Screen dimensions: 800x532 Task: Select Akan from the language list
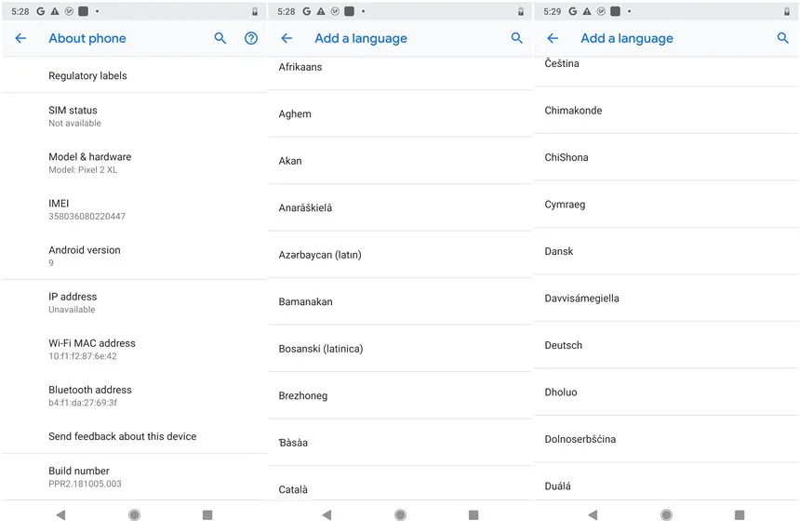pyautogui.click(x=400, y=161)
